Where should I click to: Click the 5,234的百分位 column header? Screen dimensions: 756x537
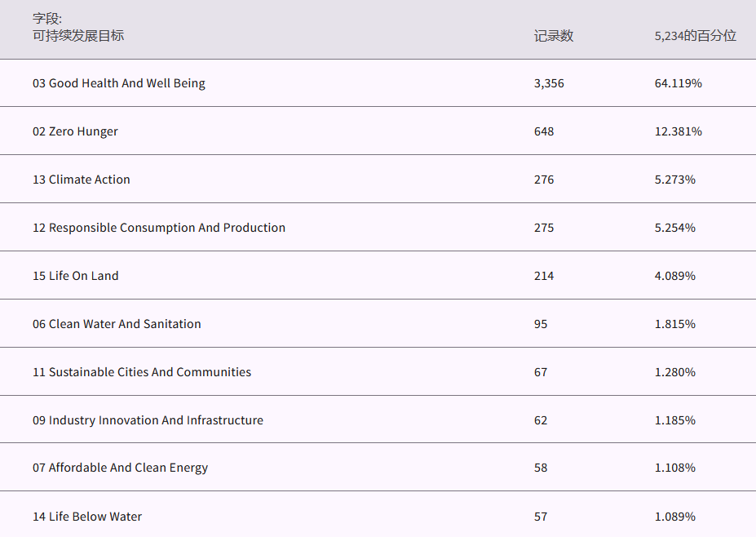coord(695,36)
